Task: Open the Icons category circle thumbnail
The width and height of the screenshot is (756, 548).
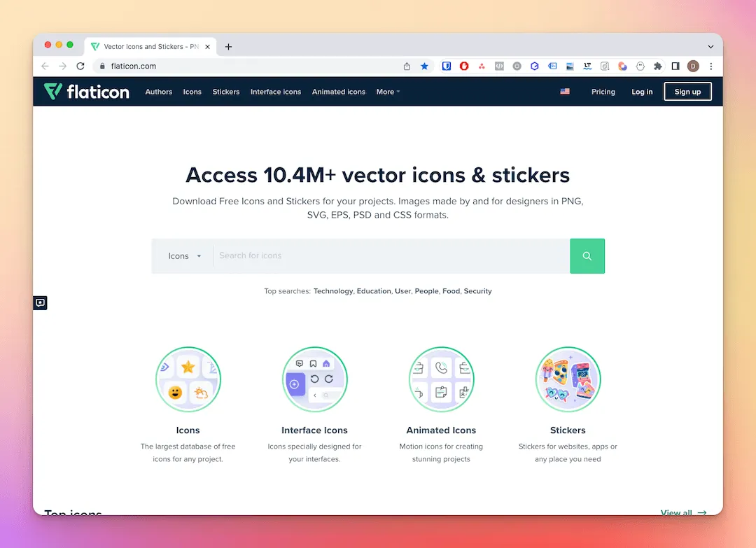Action: tap(188, 379)
